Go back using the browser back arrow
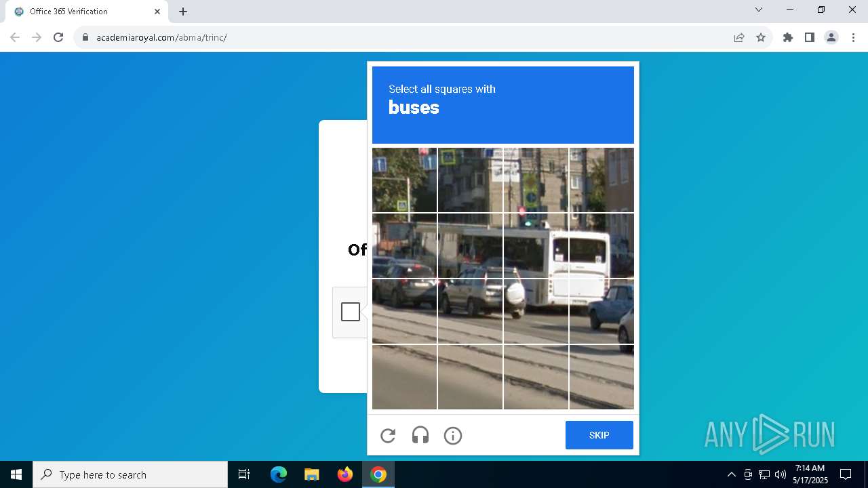This screenshot has height=488, width=868. [x=15, y=37]
